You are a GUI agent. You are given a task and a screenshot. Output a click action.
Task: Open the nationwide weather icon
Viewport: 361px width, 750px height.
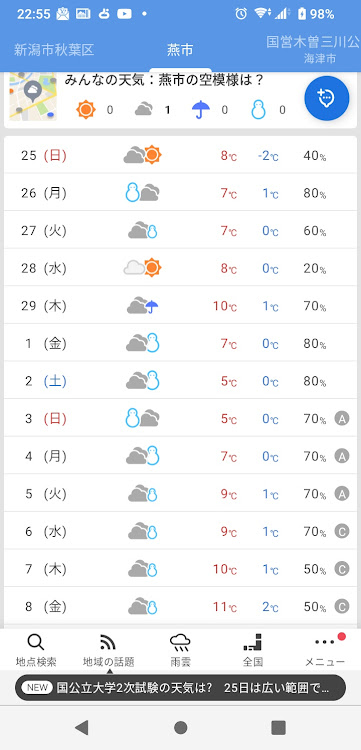(252, 642)
